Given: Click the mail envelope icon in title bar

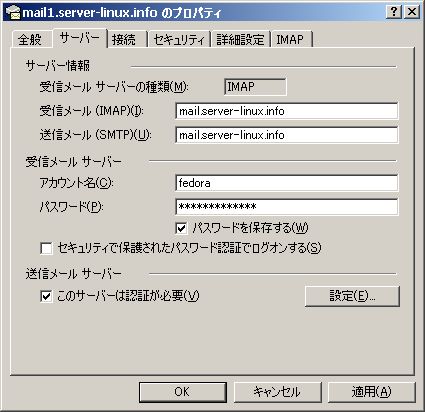Looking at the screenshot, I should pos(13,13).
